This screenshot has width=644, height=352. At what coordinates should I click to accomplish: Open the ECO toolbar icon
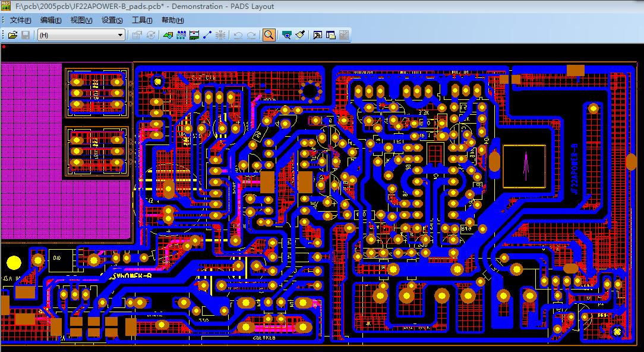coord(194,34)
